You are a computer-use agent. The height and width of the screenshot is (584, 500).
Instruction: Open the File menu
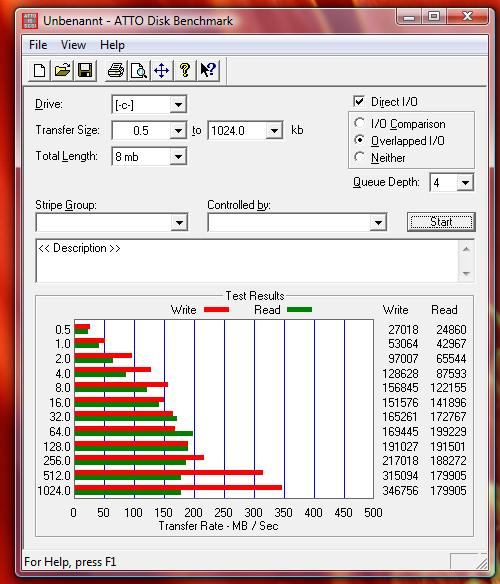(38, 45)
